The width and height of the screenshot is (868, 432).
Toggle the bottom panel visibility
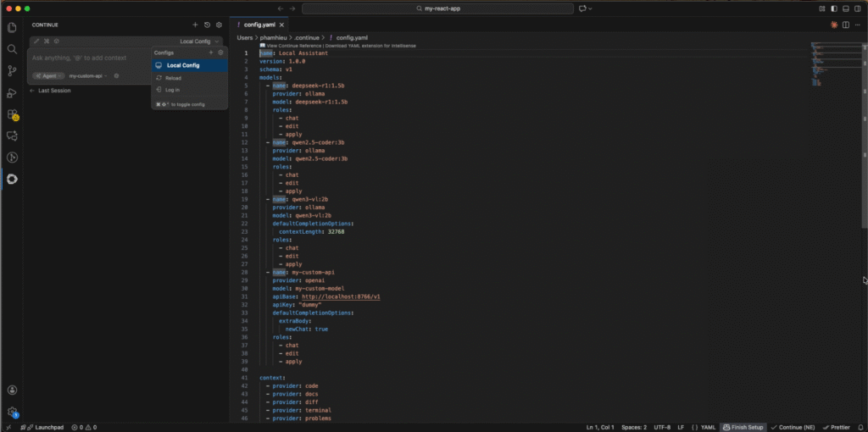845,8
